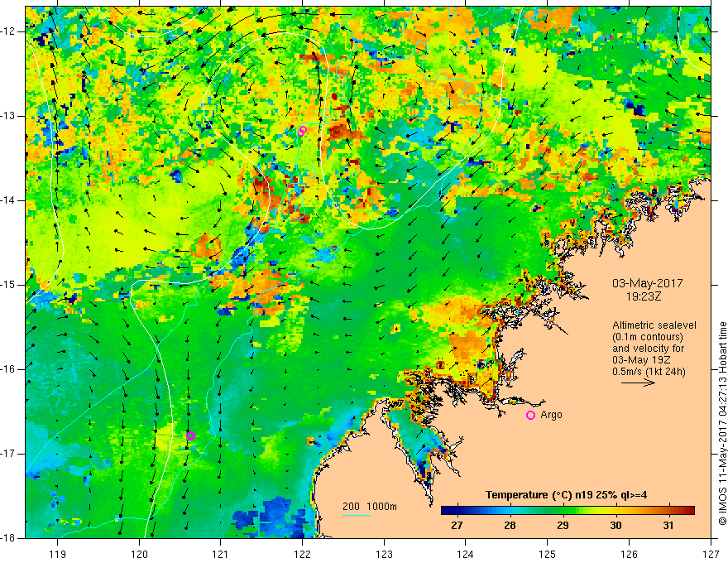Click the '29' label under the colour bar
The image size is (728, 563).
pos(563,526)
